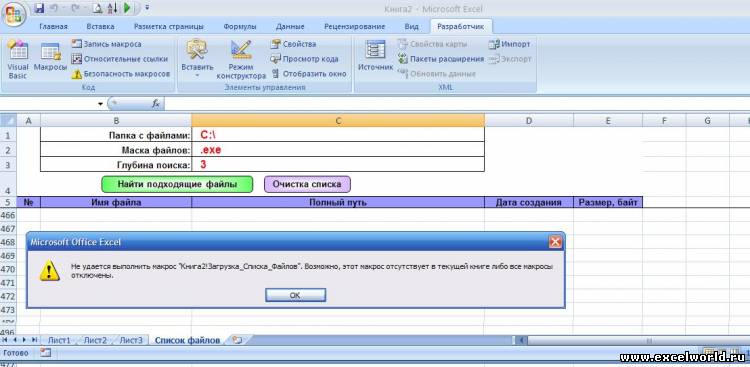750x367 pixels.
Task: Go to first sheet navigation arrow
Action: pyautogui.click(x=6, y=340)
